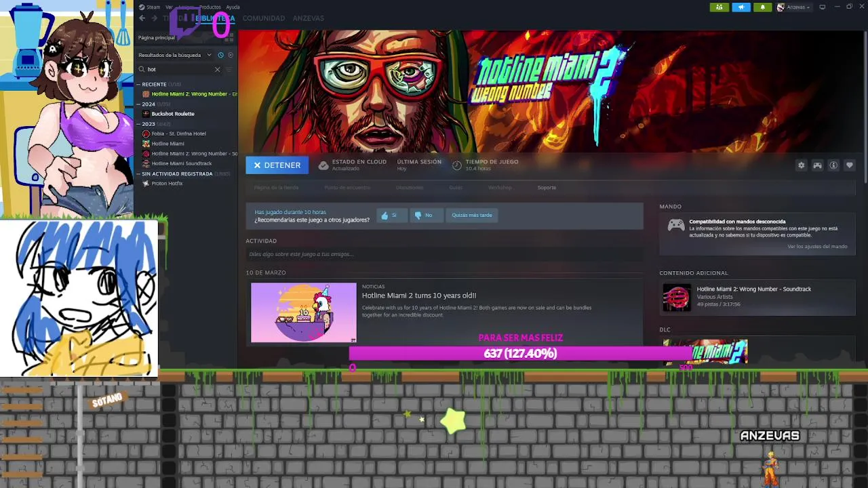Click the Fobia - St. Dinfna Hotel icon
The width and height of the screenshot is (868, 488).
[x=146, y=134]
